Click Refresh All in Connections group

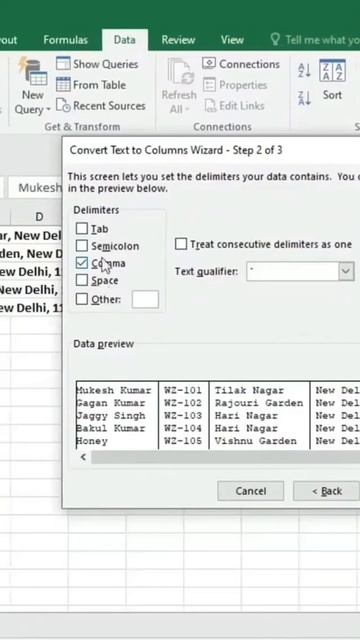click(179, 87)
